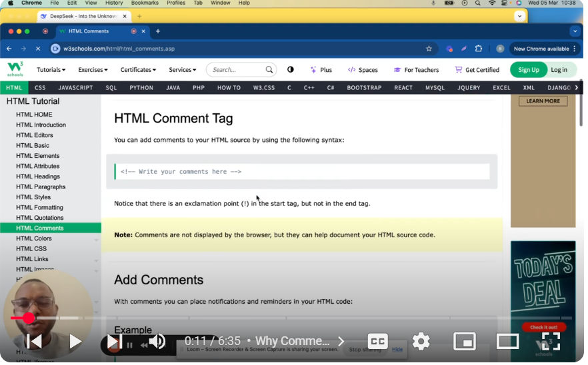The height and width of the screenshot is (365, 588).
Task: Open Plus link
Action: (321, 70)
